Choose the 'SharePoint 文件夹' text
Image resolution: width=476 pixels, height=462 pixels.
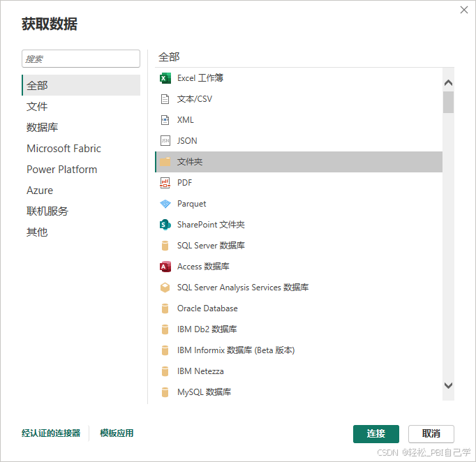211,225
